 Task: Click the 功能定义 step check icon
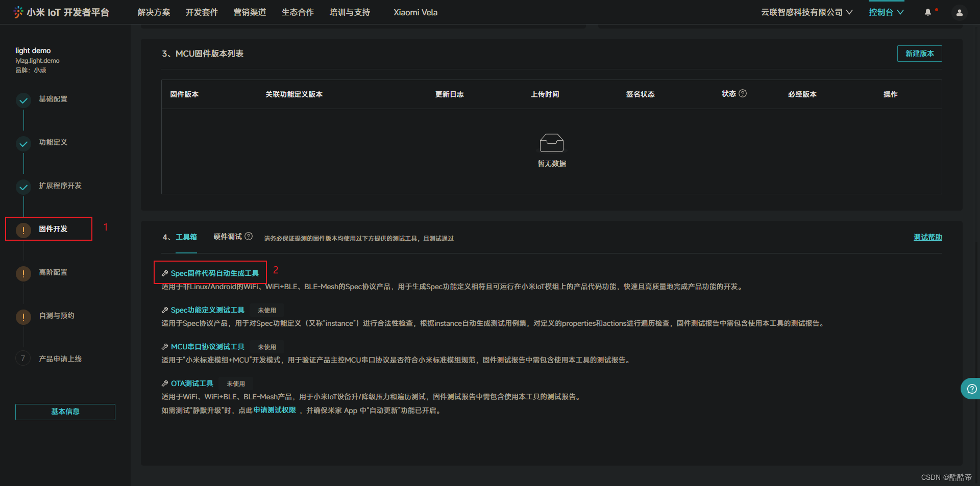click(x=23, y=144)
